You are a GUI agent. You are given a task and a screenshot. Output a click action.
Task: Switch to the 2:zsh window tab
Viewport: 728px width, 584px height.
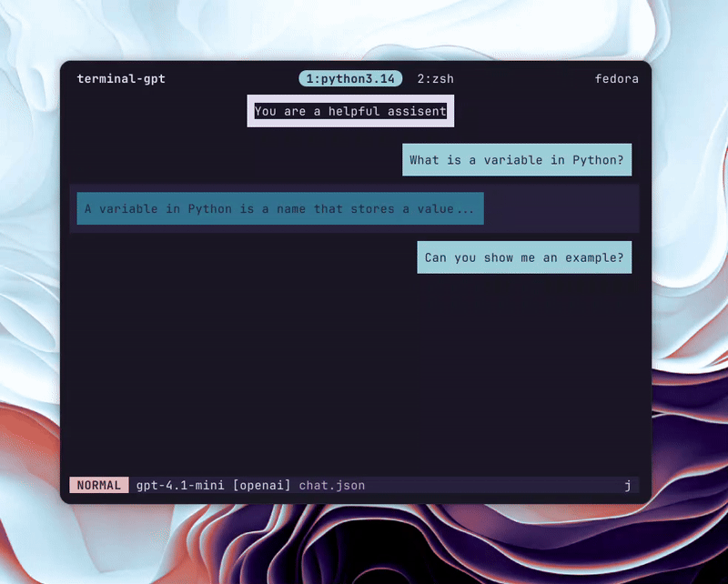pos(435,79)
